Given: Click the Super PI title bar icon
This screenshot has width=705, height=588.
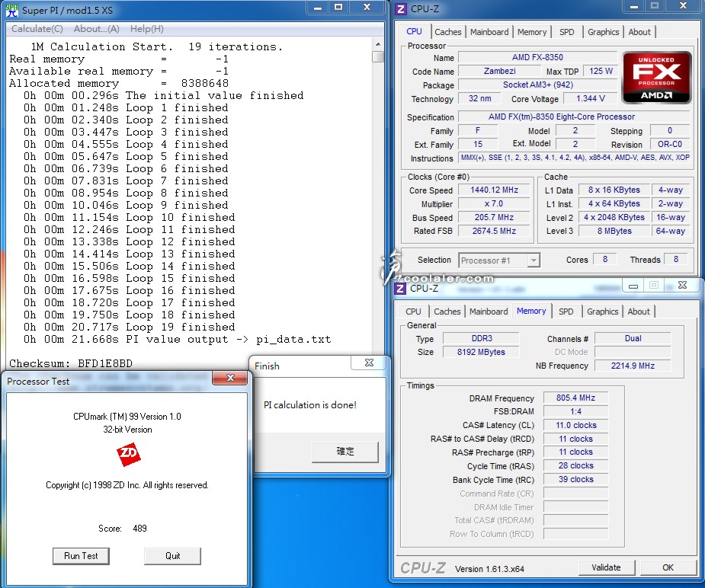Looking at the screenshot, I should tap(12, 10).
